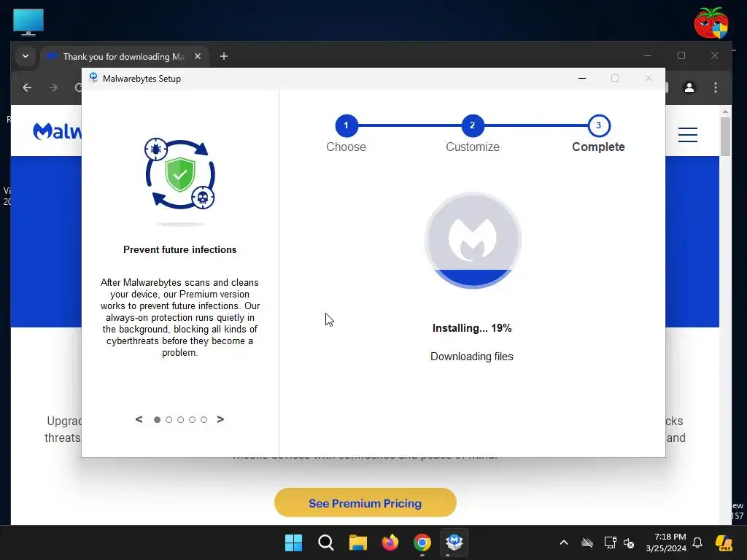Open Chrome profile account icon
This screenshot has height=560, width=747.
tap(689, 87)
